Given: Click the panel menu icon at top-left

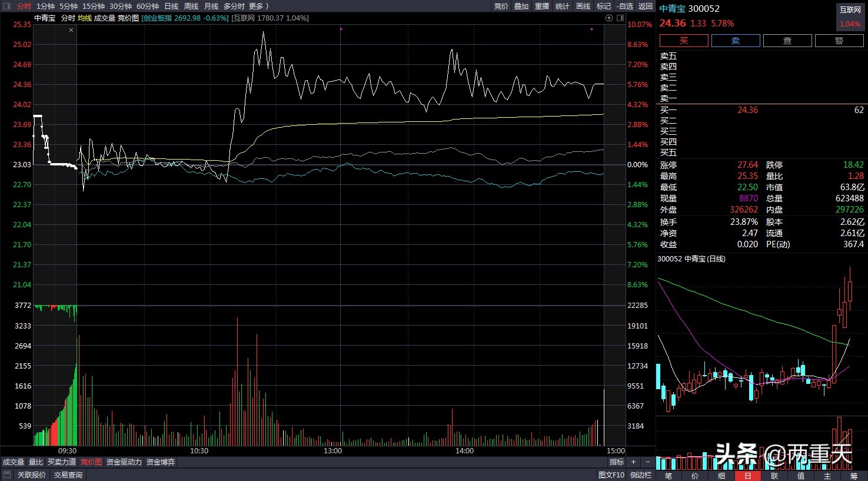Looking at the screenshot, I should (x=6, y=6).
